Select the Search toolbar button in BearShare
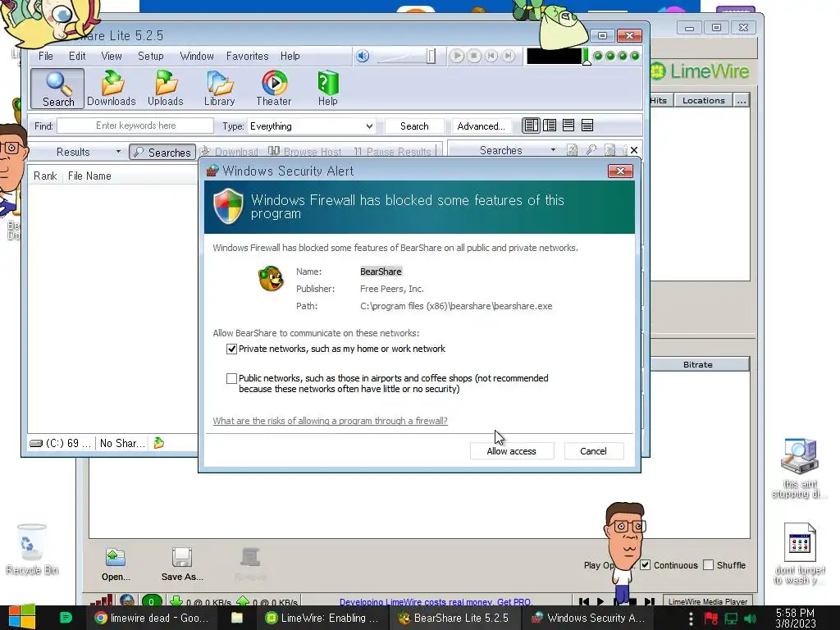This screenshot has height=630, width=840. coord(58,89)
